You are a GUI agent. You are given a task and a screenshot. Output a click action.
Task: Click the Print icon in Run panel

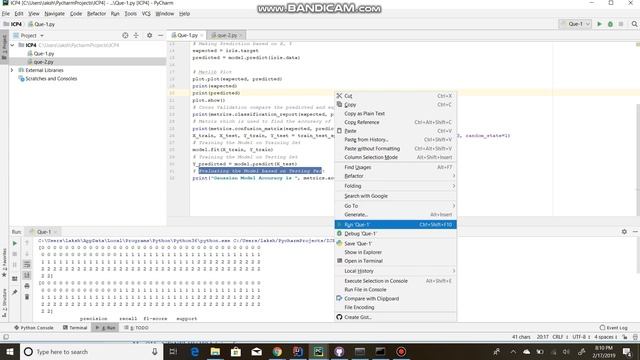pyautogui.click(x=27, y=286)
